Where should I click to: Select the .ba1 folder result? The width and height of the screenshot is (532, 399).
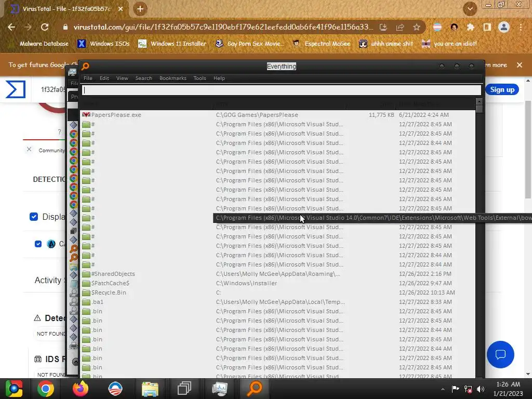click(97, 302)
